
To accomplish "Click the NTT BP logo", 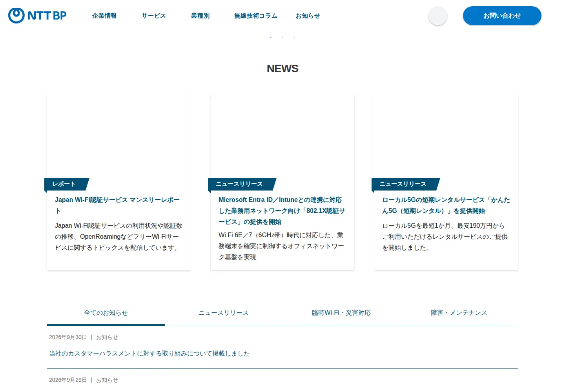I will [37, 16].
